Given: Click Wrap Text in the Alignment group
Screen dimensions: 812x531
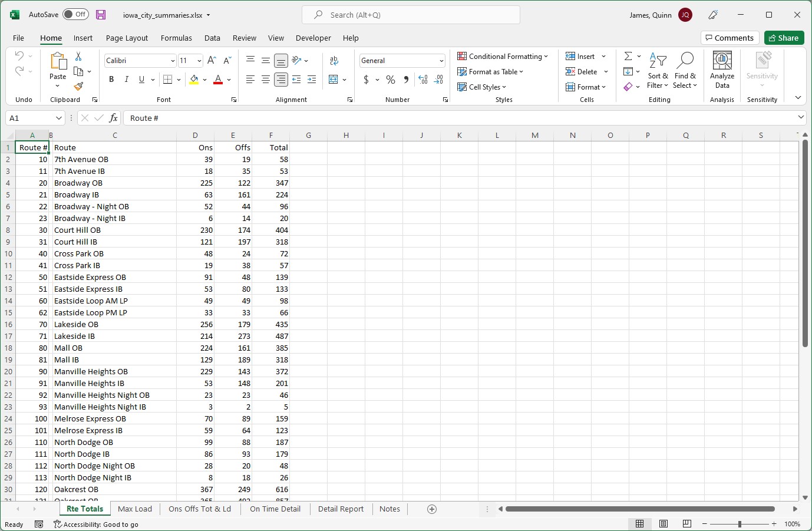Looking at the screenshot, I should coord(334,60).
